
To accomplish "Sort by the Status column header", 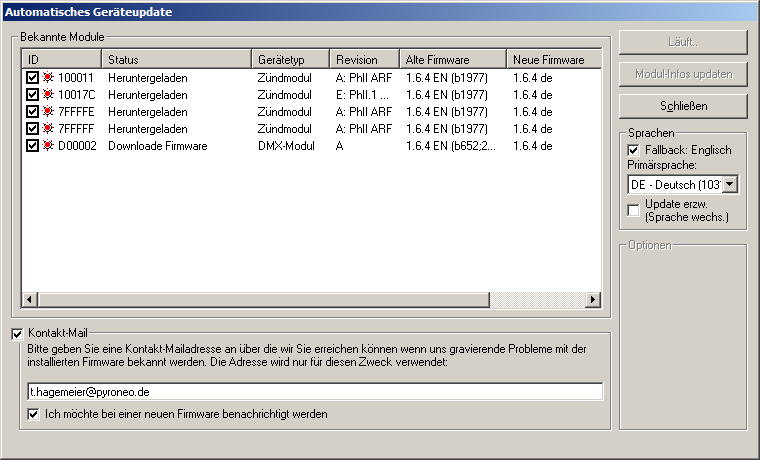I will click(x=176, y=59).
